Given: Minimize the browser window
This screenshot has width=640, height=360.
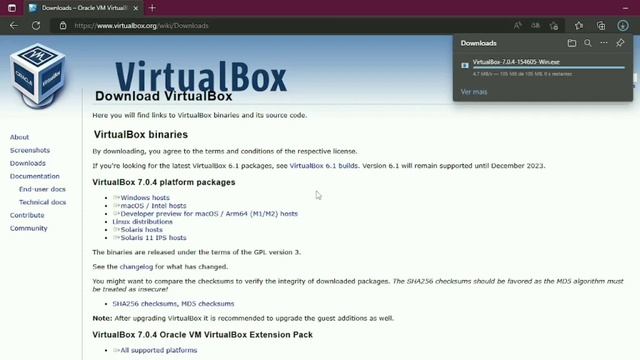Looking at the screenshot, I should click(625, 8).
